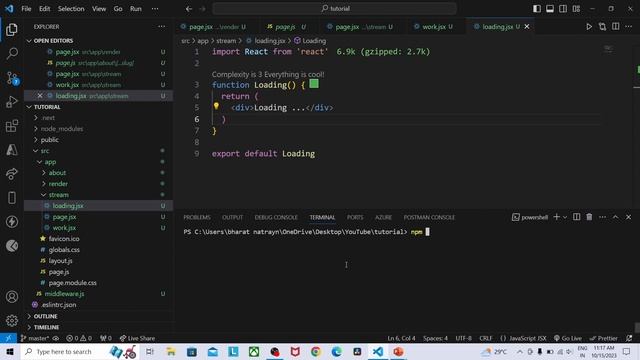Screen dimensions: 640x360
Task: Expand the render folder
Action: [x=58, y=184]
